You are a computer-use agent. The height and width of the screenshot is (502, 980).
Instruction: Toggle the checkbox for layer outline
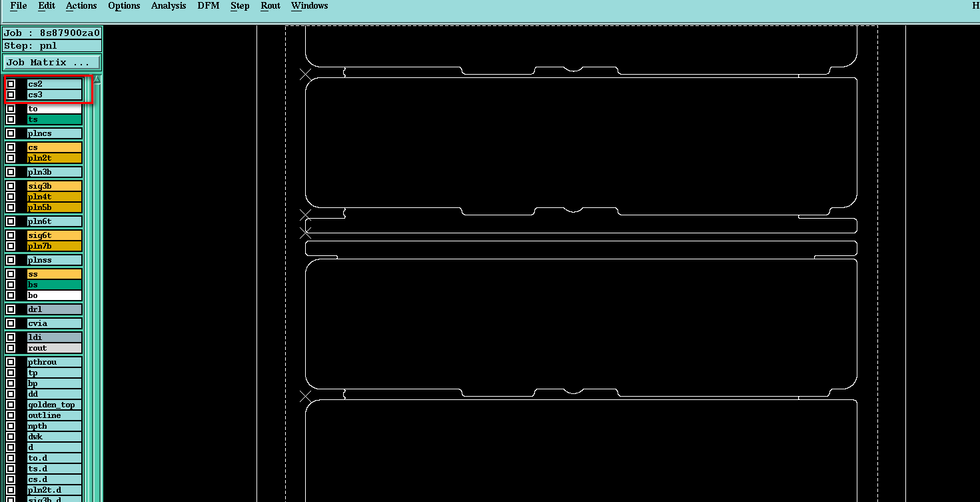[x=11, y=415]
